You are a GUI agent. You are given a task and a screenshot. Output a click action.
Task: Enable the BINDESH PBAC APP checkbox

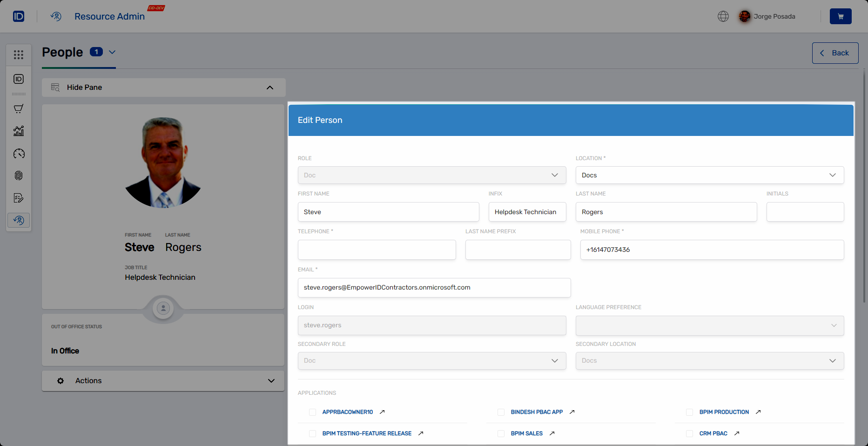501,412
